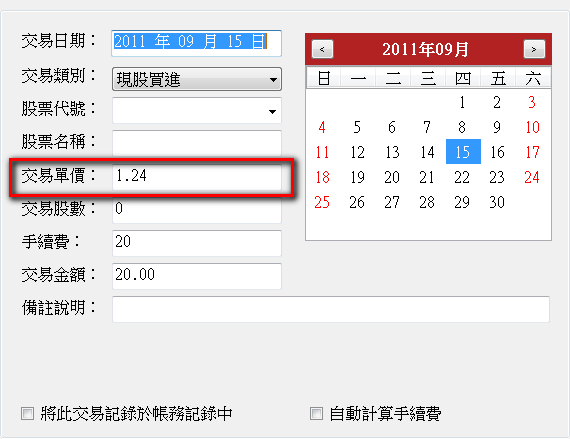Select day 6 in the calendar
The height and width of the screenshot is (439, 570).
coord(392,127)
